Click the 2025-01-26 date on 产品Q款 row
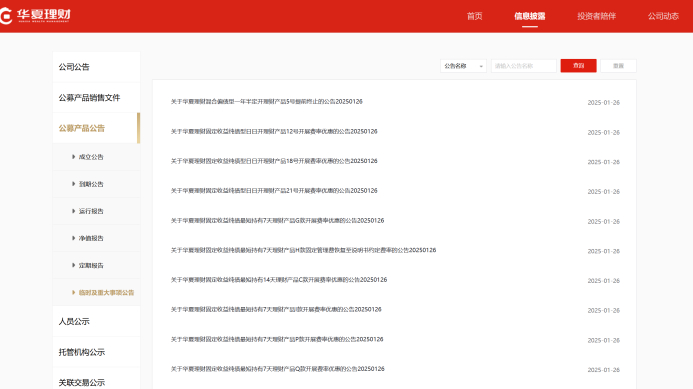Viewport: 693px width, 389px height. coord(604,370)
